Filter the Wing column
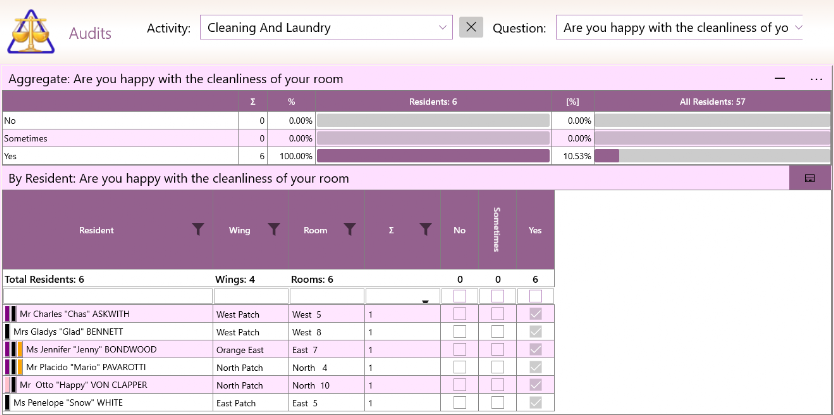Screen dimensions: 834x415 274,229
